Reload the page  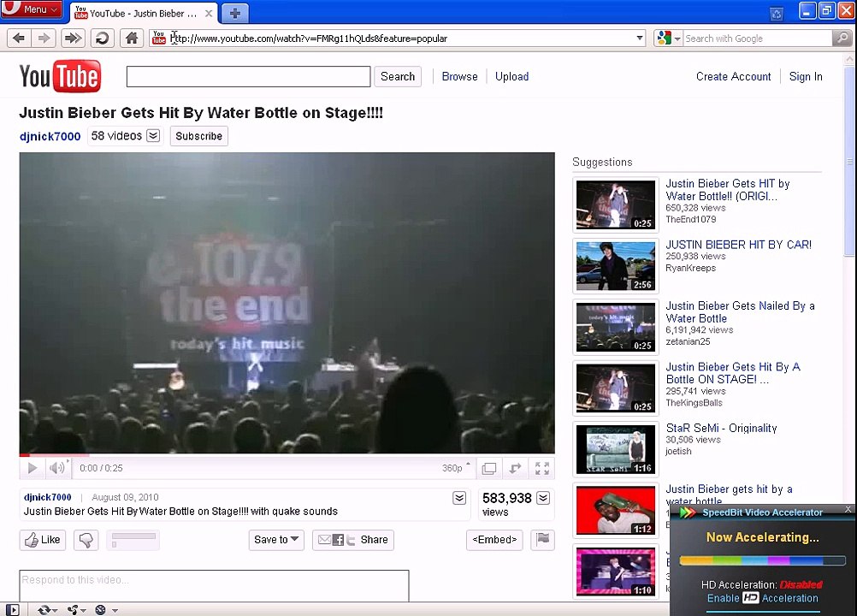tap(102, 38)
